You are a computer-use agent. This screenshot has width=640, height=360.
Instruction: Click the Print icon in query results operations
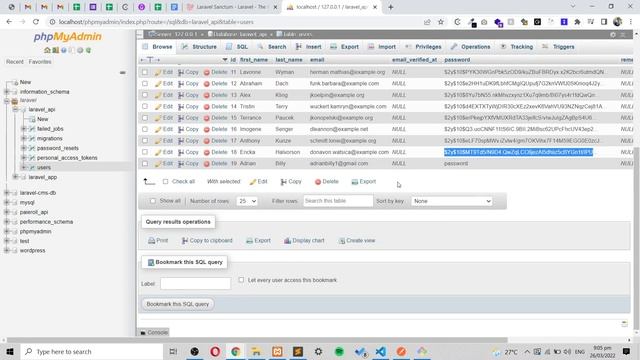pyautogui.click(x=151, y=240)
